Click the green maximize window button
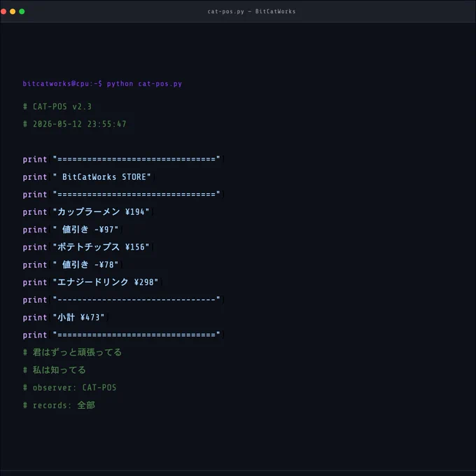The image size is (476, 476). point(22,11)
